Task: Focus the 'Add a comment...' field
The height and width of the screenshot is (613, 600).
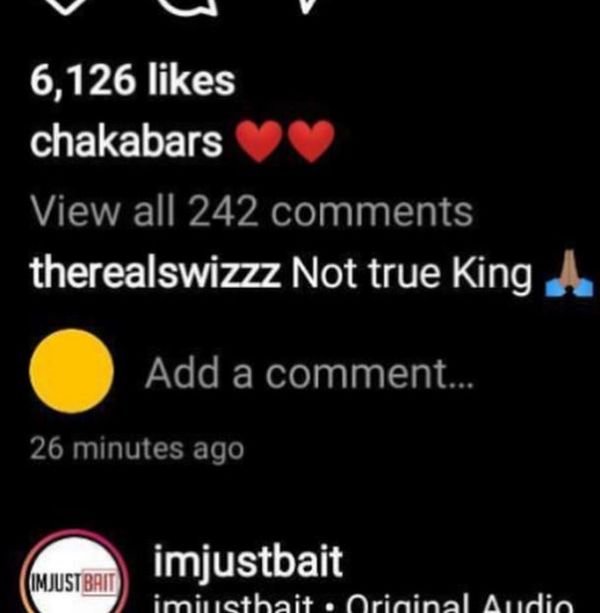Action: (310, 373)
